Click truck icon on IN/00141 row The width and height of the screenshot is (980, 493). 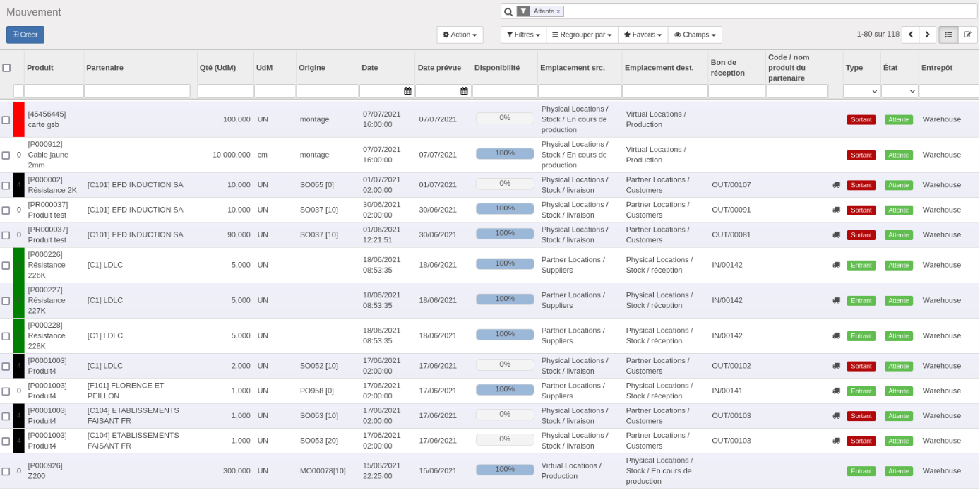pyautogui.click(x=836, y=391)
